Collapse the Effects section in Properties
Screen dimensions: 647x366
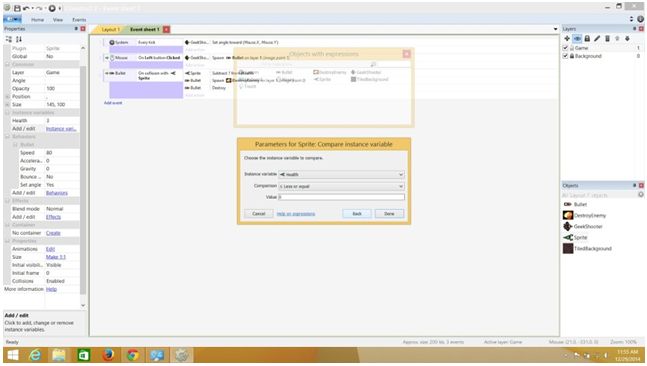tap(7, 201)
